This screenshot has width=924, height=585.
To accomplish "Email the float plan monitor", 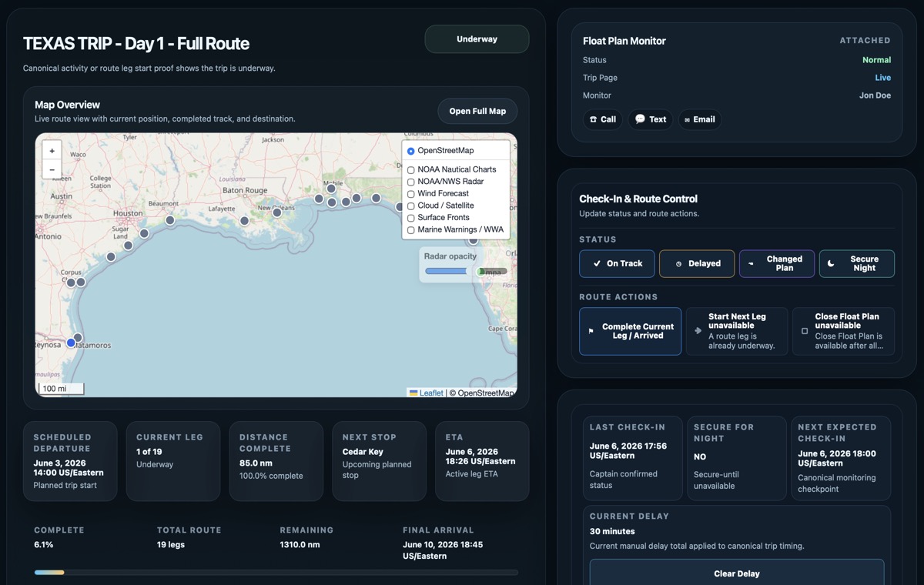I will point(700,119).
